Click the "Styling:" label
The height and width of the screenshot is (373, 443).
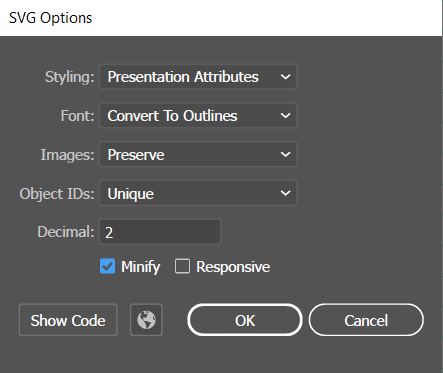(x=70, y=77)
